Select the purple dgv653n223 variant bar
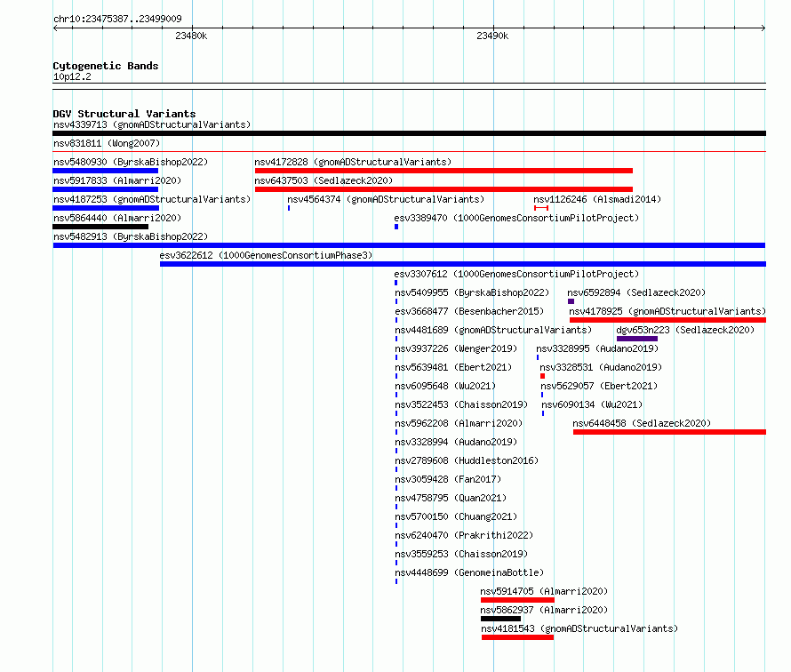791x672 pixels. (x=637, y=339)
